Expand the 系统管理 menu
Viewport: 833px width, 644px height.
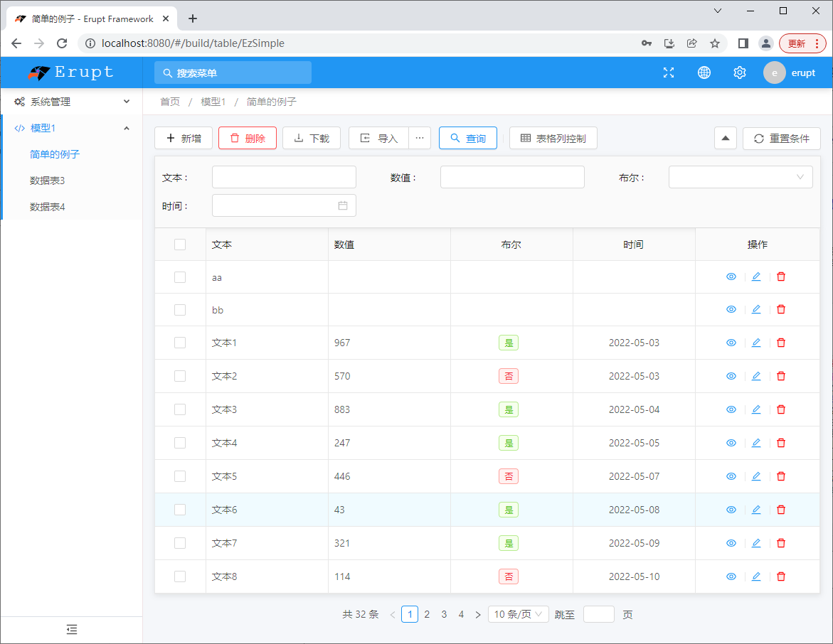(72, 102)
